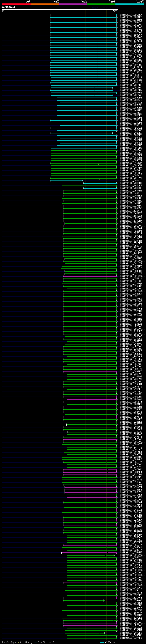Open hit UniRef100_Q0PQF8

[131, 633]
